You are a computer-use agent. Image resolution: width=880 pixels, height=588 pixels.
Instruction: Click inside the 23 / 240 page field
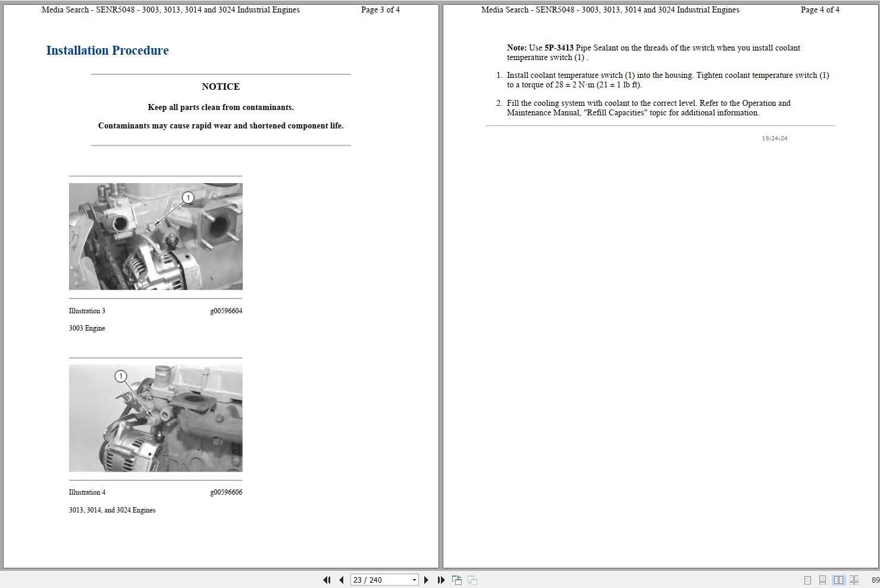375,580
